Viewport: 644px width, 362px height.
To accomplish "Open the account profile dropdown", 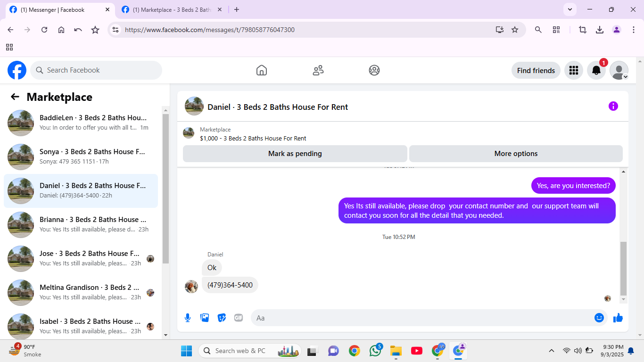I will tap(619, 70).
